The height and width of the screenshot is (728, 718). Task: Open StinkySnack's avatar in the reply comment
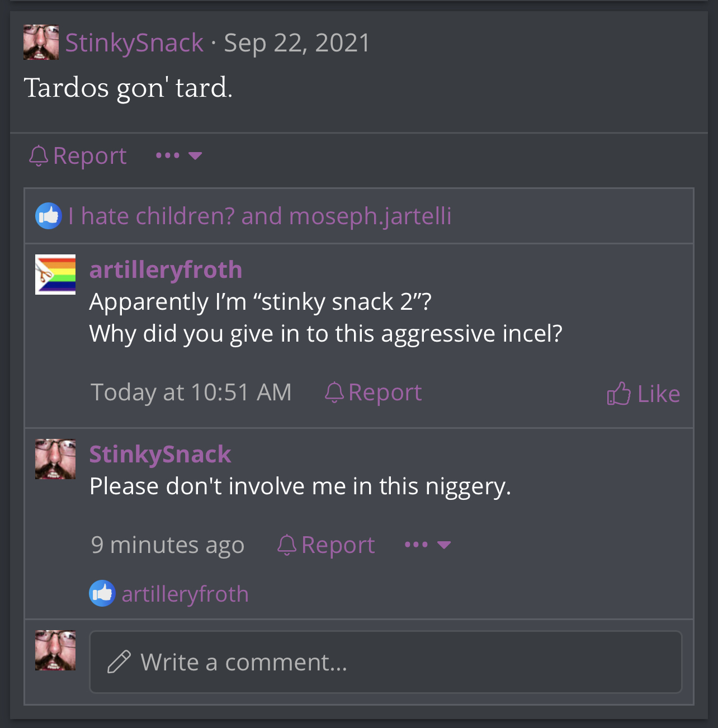55,459
